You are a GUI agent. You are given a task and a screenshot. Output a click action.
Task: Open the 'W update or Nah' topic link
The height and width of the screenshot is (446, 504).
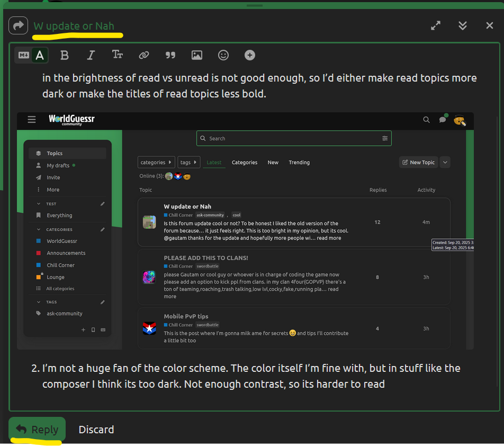74,26
